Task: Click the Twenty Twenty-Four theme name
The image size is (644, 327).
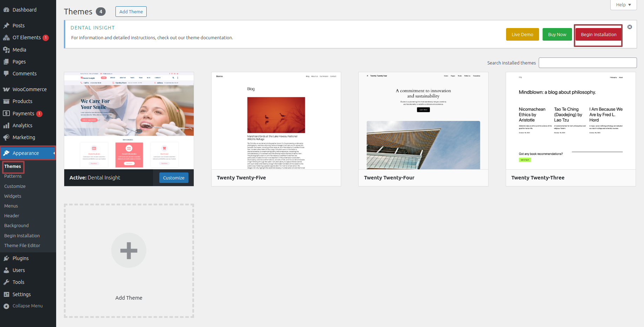Action: click(x=389, y=178)
